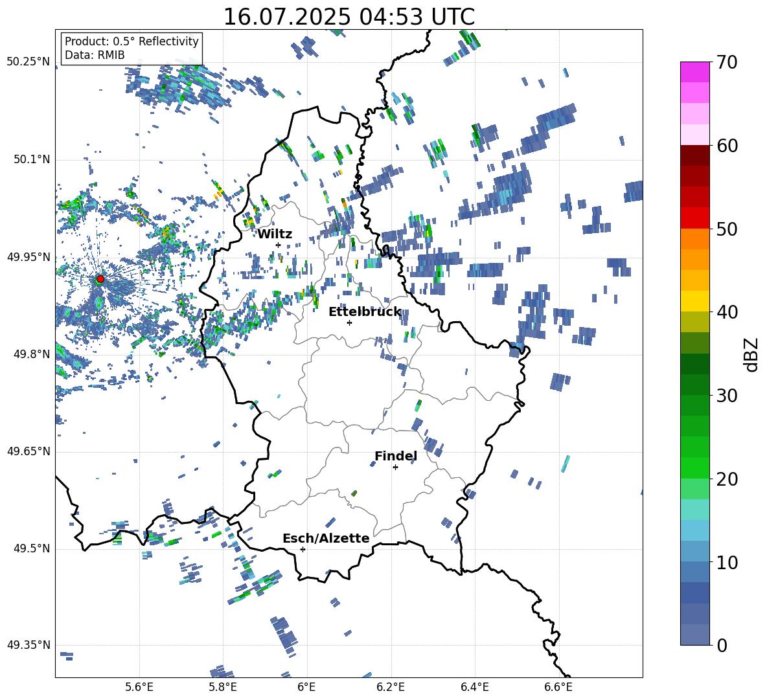This screenshot has width=767, height=700.
Task: Click the longitude label 5.6°E
Action: point(139,687)
